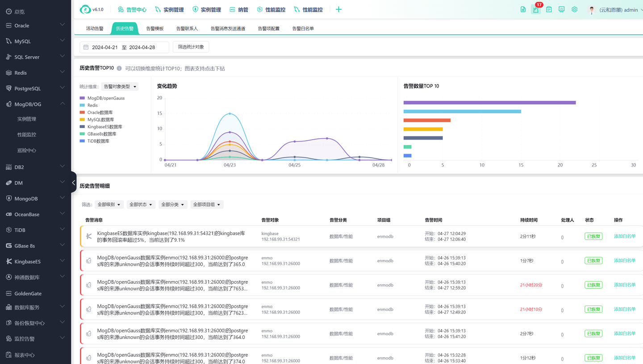The width and height of the screenshot is (643, 364).
Task: Open the 告警对象类型 dimension dropdown
Action: pos(120,87)
